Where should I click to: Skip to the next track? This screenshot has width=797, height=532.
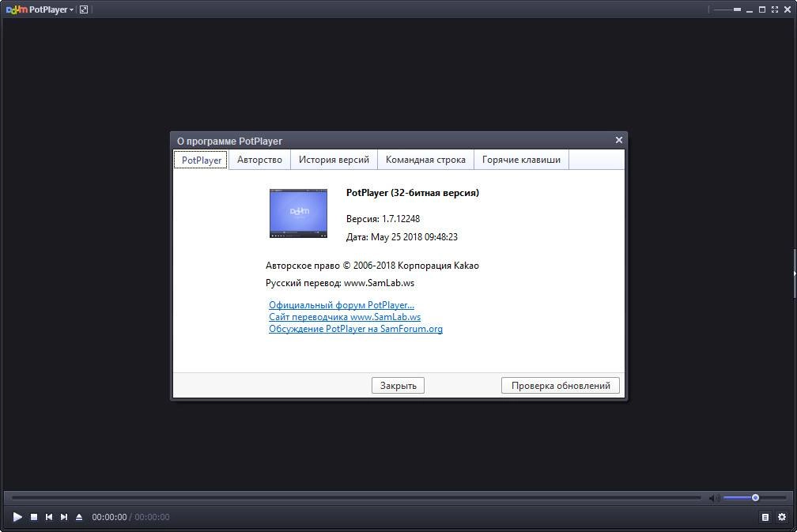coord(64,517)
